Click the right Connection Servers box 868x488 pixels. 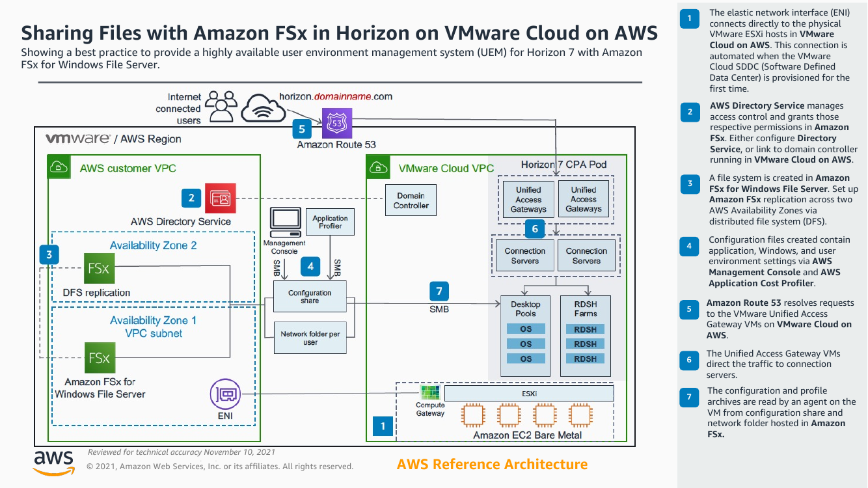click(x=586, y=256)
